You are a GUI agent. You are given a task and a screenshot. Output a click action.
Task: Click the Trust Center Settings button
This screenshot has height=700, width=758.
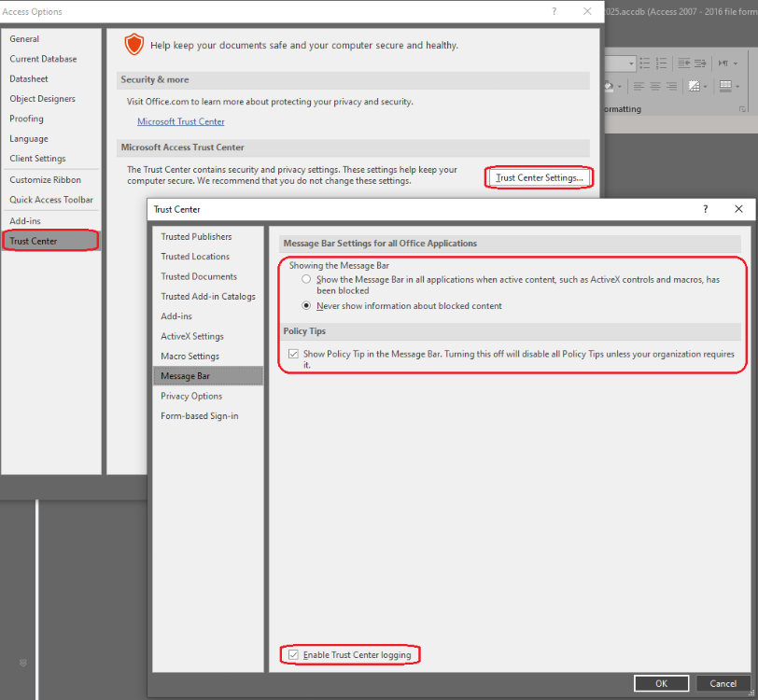point(539,178)
